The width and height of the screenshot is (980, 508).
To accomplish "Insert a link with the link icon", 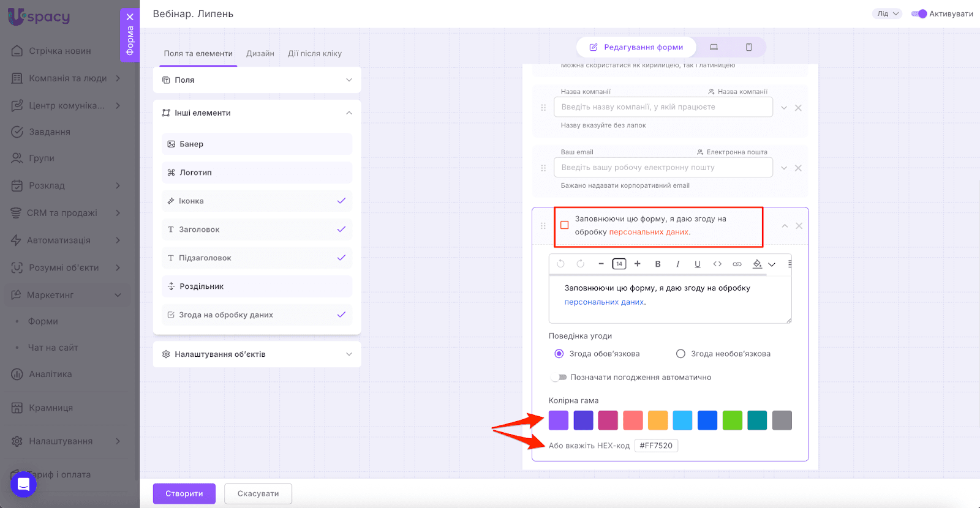I will (737, 264).
